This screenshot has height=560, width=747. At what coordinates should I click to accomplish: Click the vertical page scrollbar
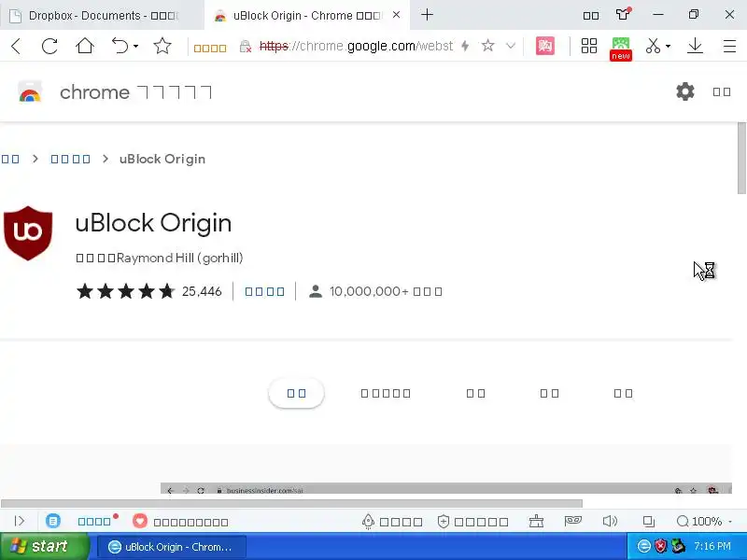(741, 159)
